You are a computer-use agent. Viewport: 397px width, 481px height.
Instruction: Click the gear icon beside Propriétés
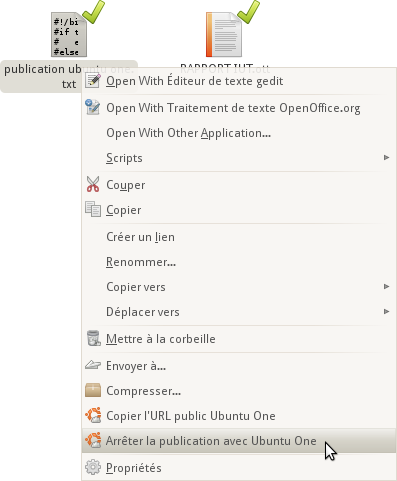[93, 467]
